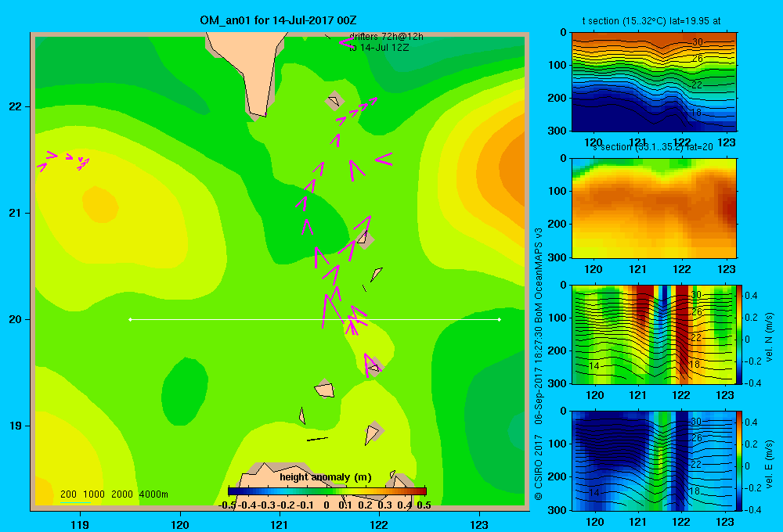This screenshot has height=532, width=783.
Task: Click the title "OM_an01 for 14-Jul-2017 00Z"
Action: pyautogui.click(x=278, y=20)
